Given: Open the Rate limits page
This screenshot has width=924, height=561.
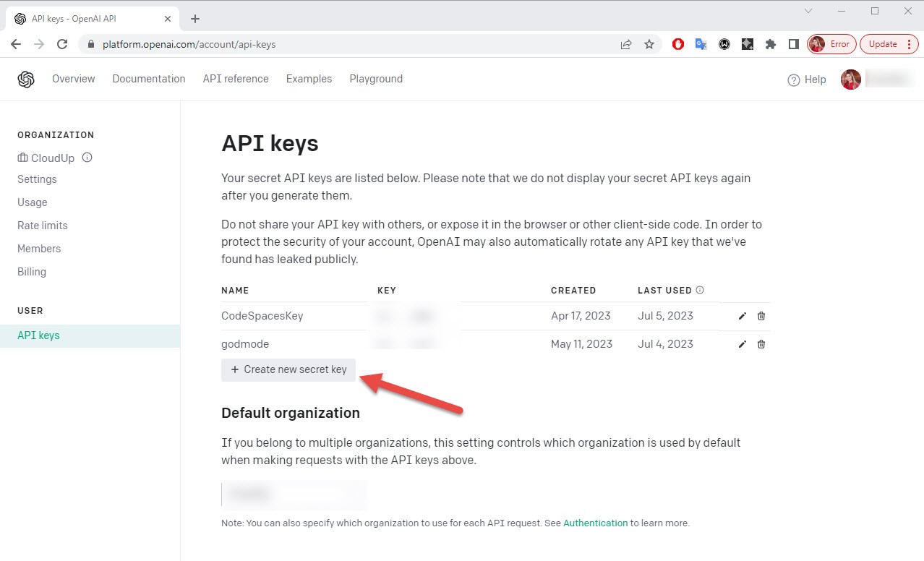Looking at the screenshot, I should point(43,226).
